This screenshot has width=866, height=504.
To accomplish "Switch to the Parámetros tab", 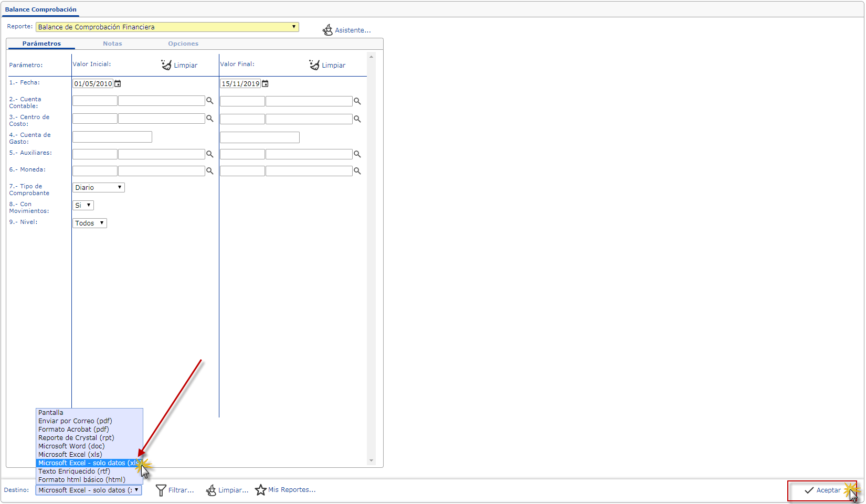I will [41, 44].
